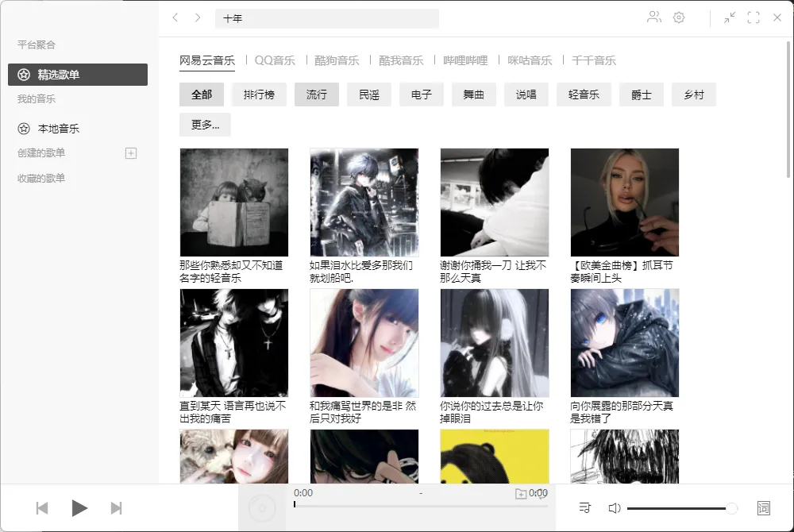Select the 排行榜 category filter
Screen dimensions: 794x532
pos(259,94)
